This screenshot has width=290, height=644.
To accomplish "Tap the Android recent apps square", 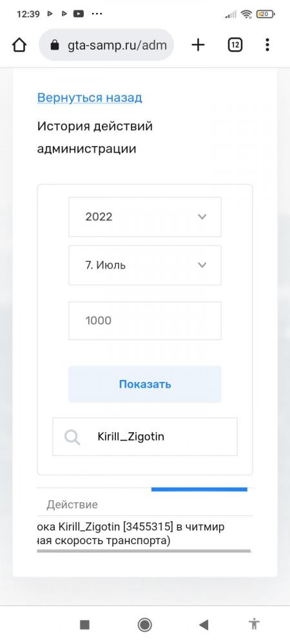I will pos(84,625).
